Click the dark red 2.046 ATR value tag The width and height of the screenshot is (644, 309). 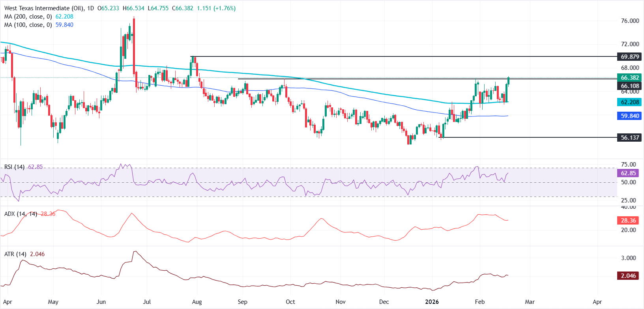click(628, 276)
